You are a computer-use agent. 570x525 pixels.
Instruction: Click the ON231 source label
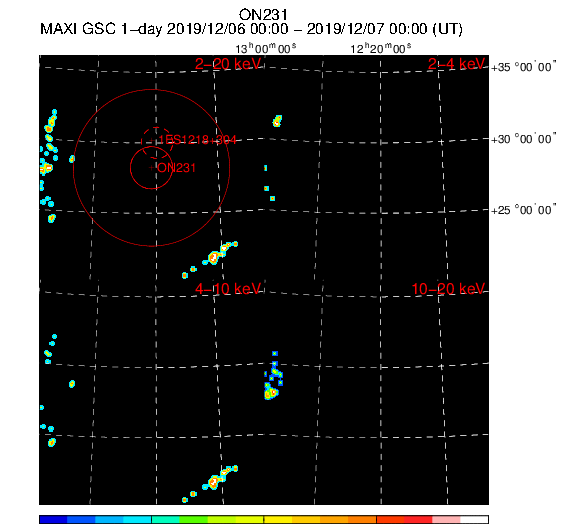[176, 168]
